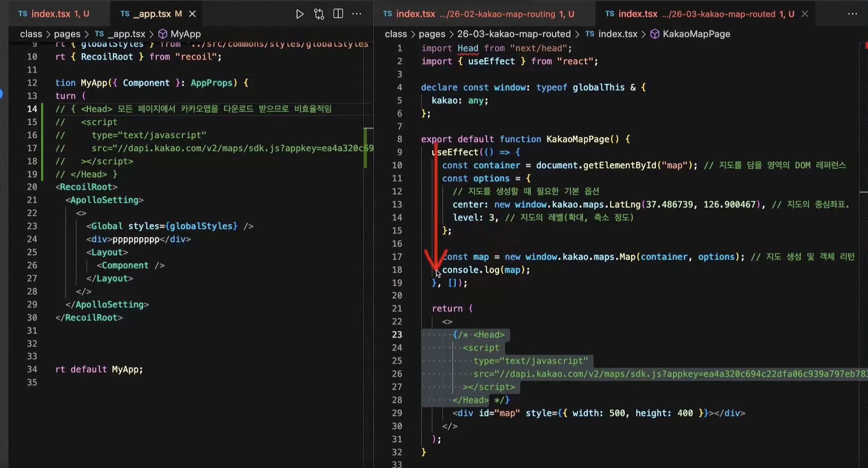868x468 pixels.
Task: Open more actions menu in right editor group
Action: 852,14
